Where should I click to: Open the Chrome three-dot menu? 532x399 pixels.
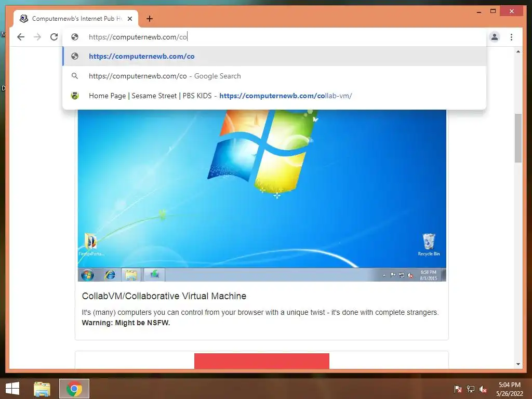[511, 37]
